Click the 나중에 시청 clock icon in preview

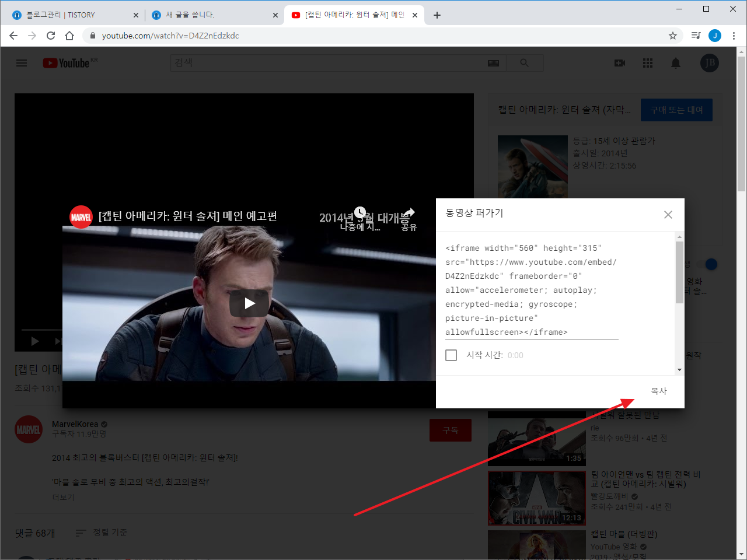click(360, 212)
